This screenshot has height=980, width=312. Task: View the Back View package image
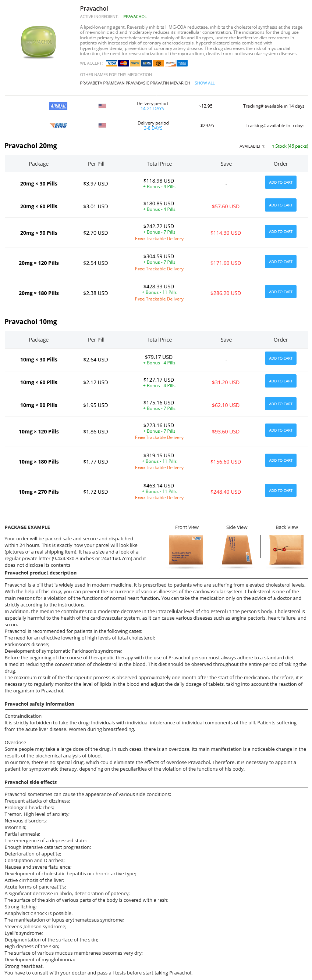pos(287,550)
